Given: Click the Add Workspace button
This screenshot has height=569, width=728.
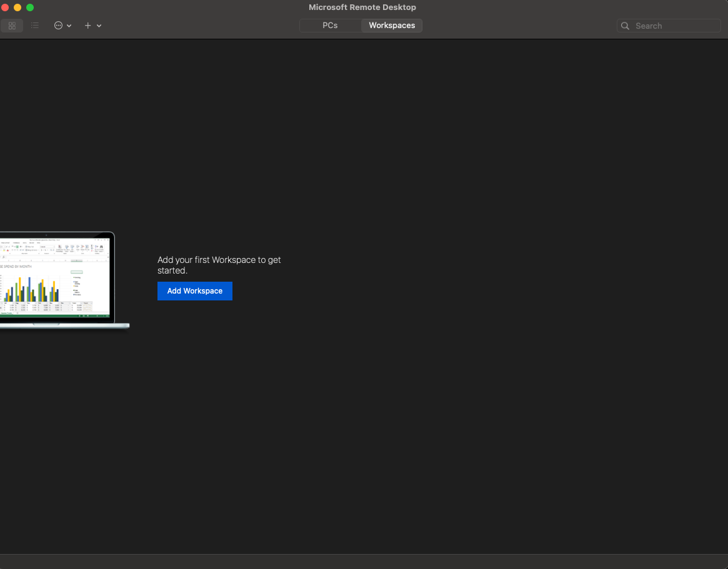Looking at the screenshot, I should click(x=194, y=291).
